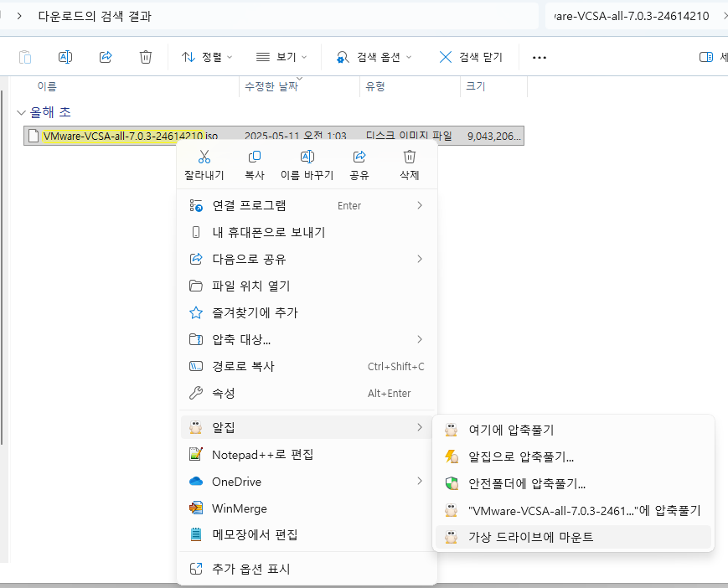Collapse the 올해 초 group
728x588 pixels.
21,112
